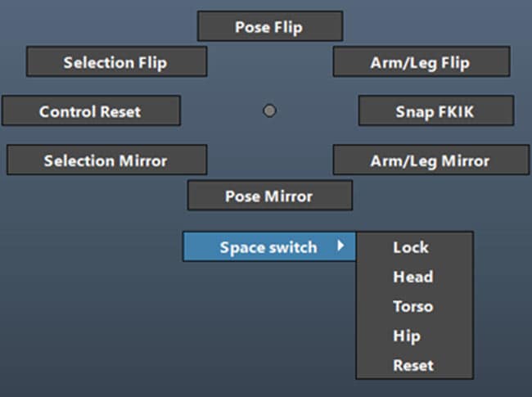532x397 pixels.
Task: Click Arm/Leg Mirror
Action: [x=430, y=160]
